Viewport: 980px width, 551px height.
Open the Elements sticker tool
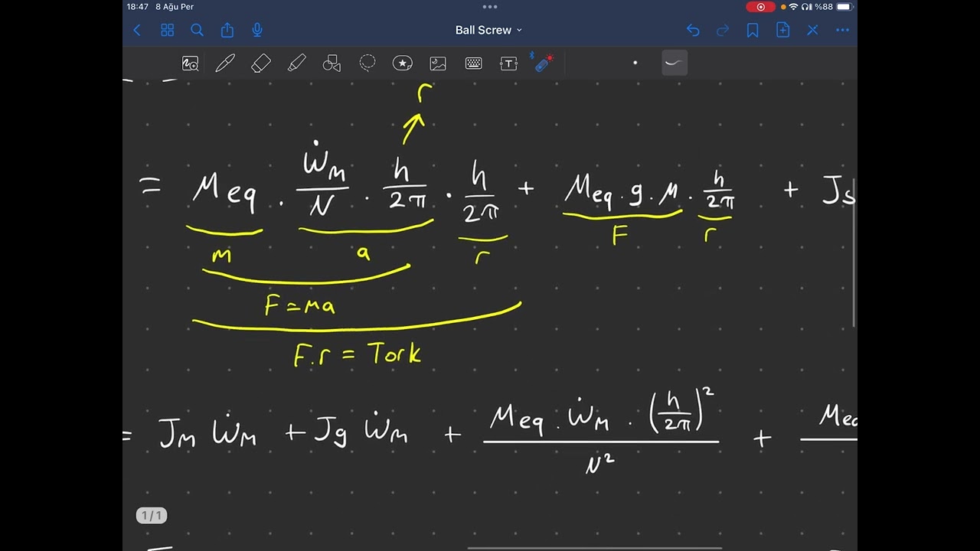pyautogui.click(x=403, y=64)
